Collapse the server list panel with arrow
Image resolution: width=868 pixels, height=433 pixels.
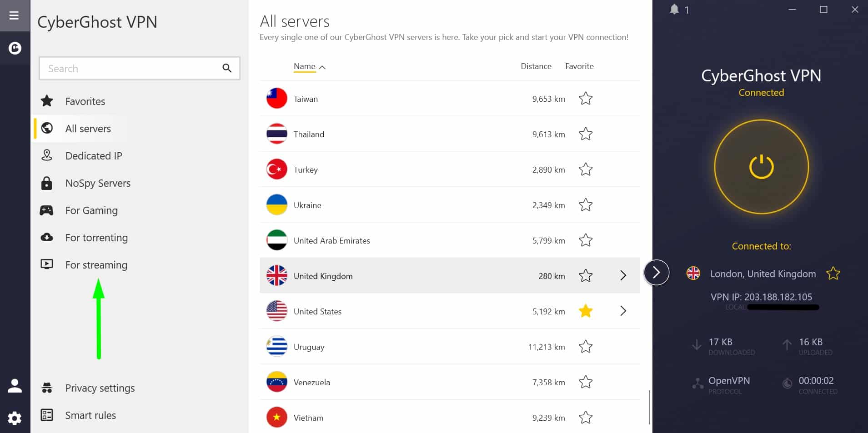coord(656,272)
